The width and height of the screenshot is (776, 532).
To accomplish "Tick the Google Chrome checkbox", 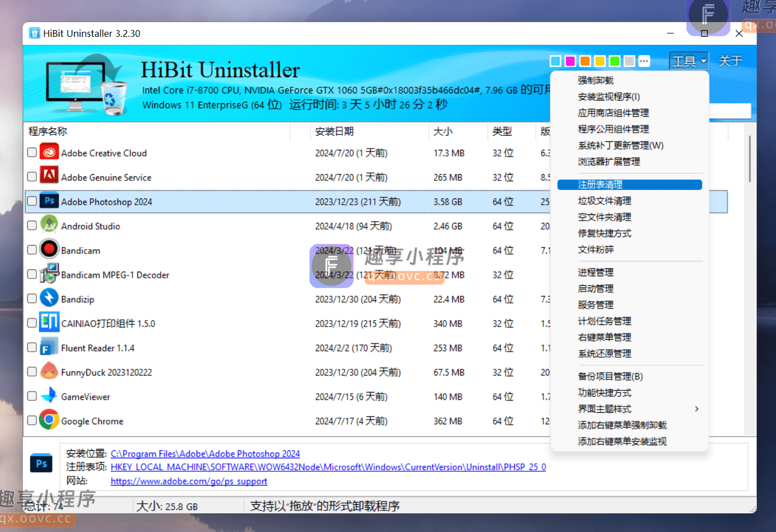I will click(32, 421).
